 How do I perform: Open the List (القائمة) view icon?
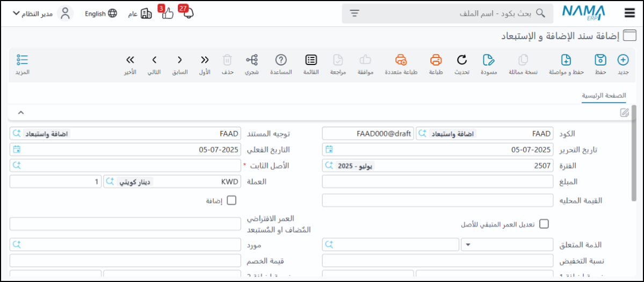pyautogui.click(x=311, y=60)
